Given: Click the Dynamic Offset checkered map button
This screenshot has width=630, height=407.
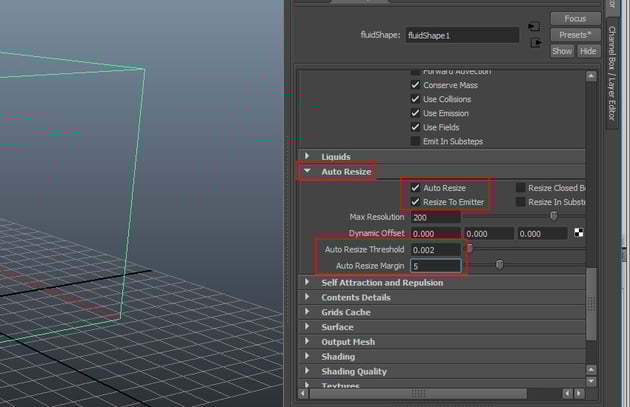Looking at the screenshot, I should click(579, 233).
